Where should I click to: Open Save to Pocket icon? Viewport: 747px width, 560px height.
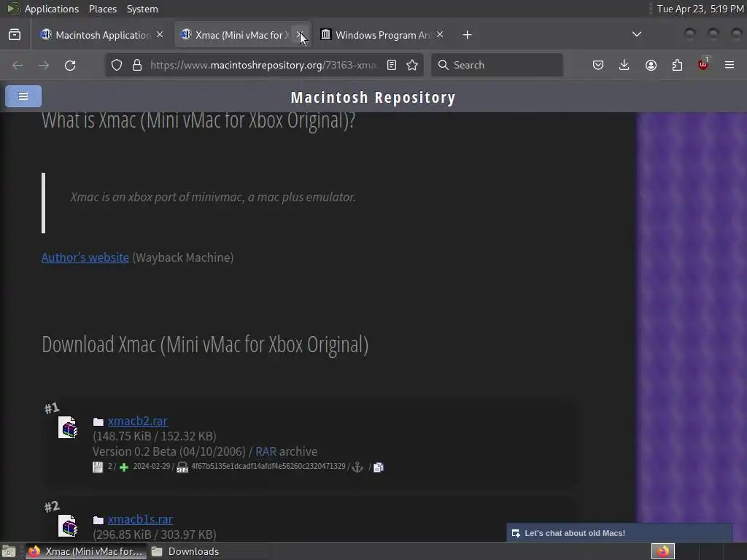tap(598, 65)
